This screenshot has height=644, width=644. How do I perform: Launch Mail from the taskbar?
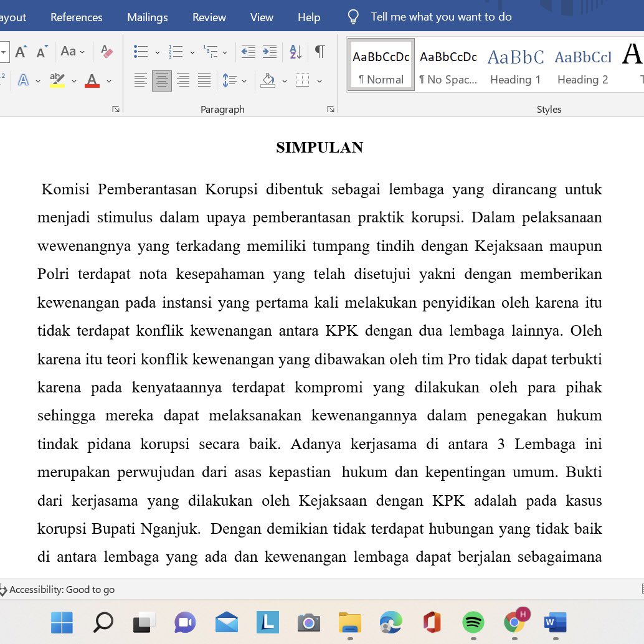226,622
